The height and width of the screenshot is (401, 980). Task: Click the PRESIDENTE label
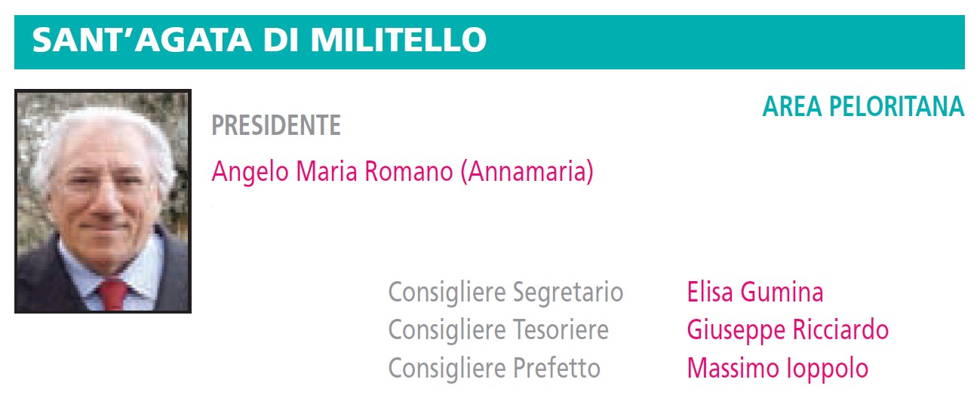pyautogui.click(x=276, y=125)
